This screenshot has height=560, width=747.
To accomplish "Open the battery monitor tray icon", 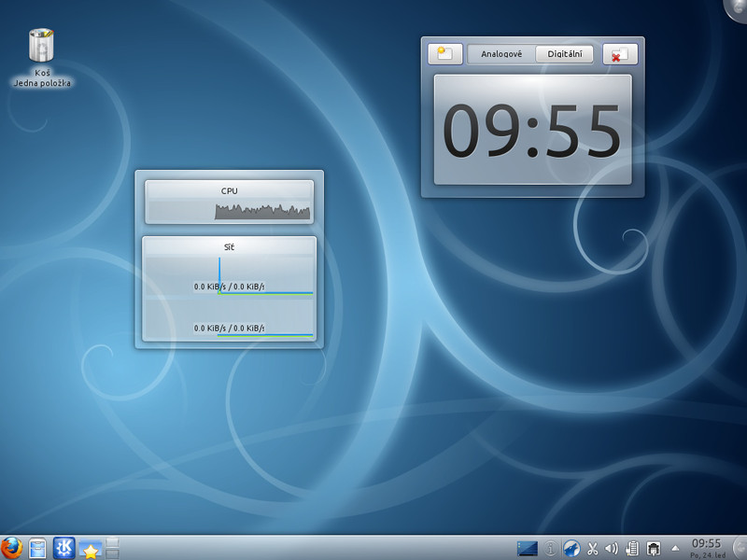I will [x=632, y=549].
